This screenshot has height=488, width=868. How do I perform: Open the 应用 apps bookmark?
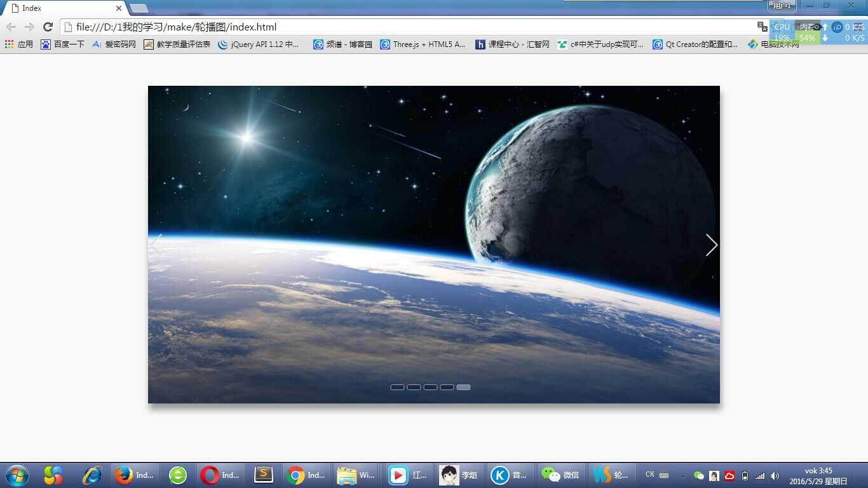19,44
